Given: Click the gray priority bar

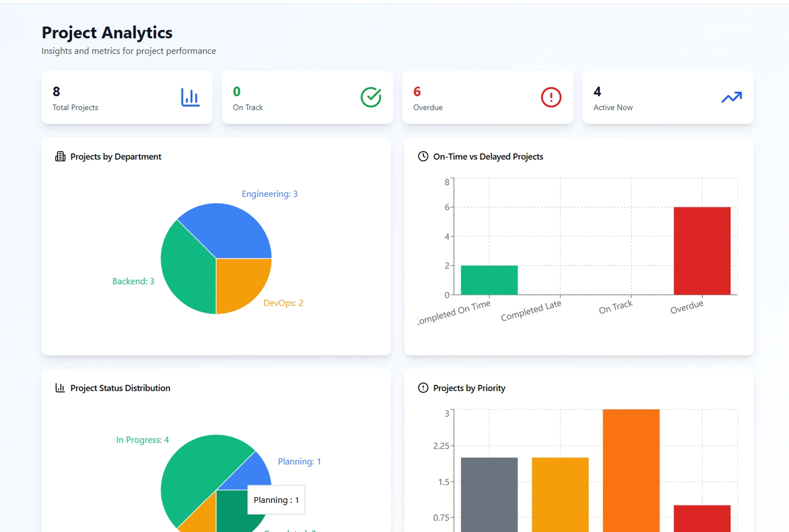Looking at the screenshot, I should (489, 495).
